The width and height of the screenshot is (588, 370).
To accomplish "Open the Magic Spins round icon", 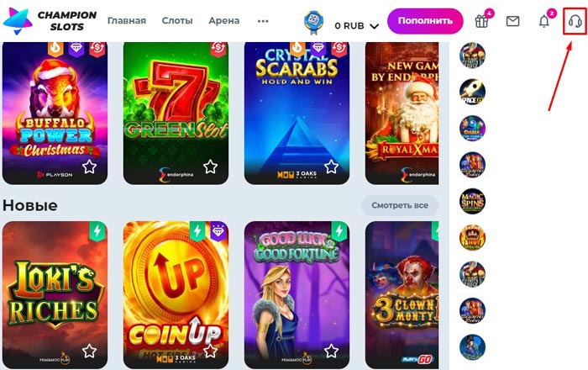I will tap(472, 201).
